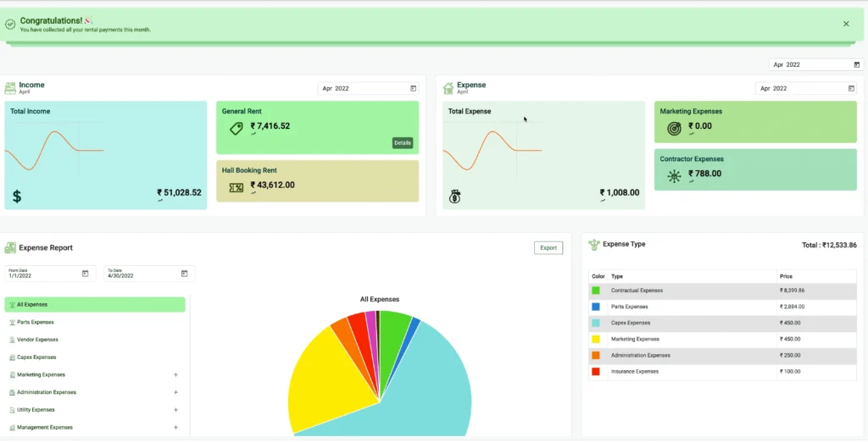Click the ₹ 43,612.00 amount
The width and height of the screenshot is (868, 443).
(x=272, y=186)
